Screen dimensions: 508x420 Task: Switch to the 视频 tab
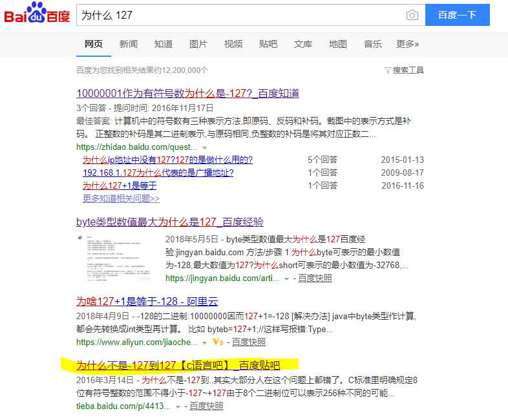[233, 44]
